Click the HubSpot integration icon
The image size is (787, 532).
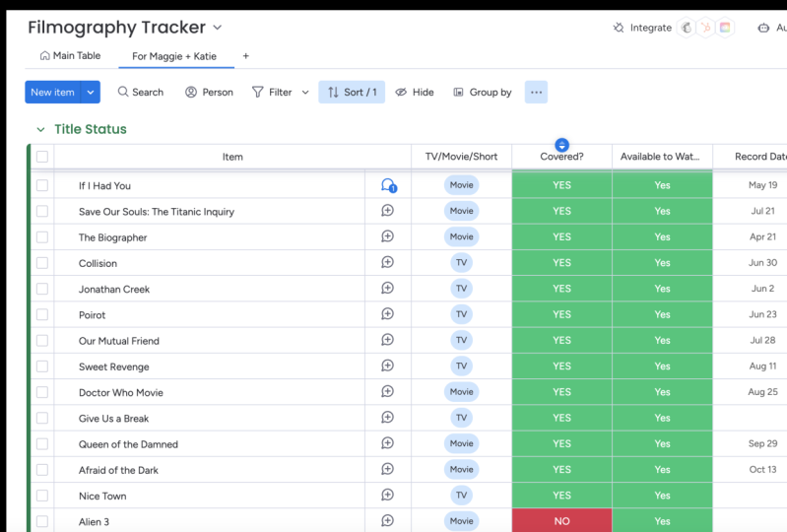(705, 28)
